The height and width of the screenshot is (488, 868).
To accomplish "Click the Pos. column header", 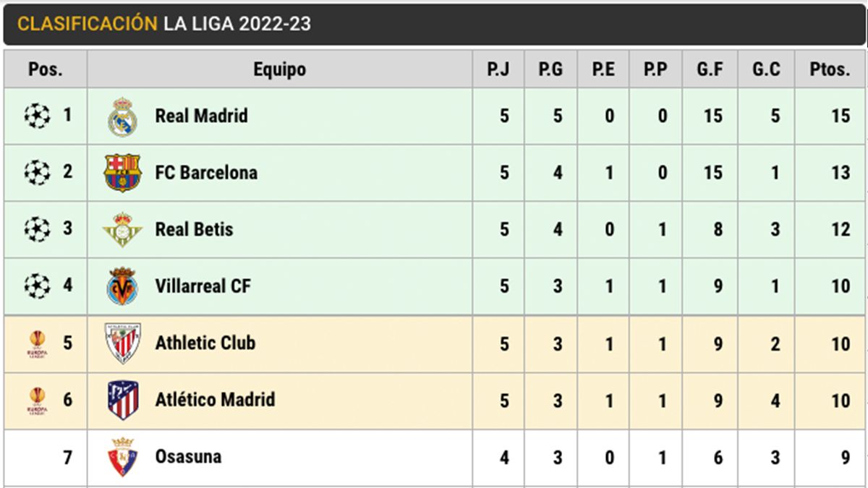I will [46, 69].
